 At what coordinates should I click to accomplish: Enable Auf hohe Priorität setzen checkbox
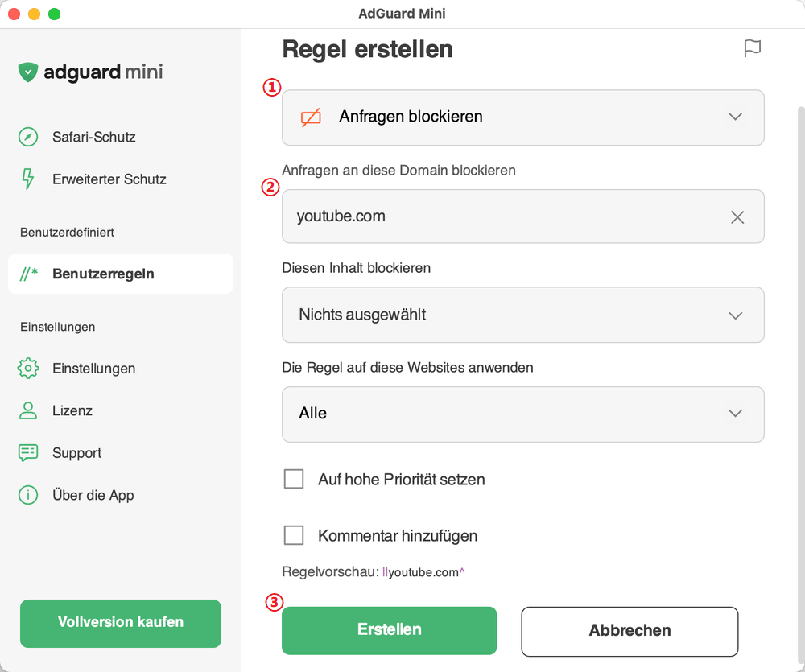tap(294, 479)
